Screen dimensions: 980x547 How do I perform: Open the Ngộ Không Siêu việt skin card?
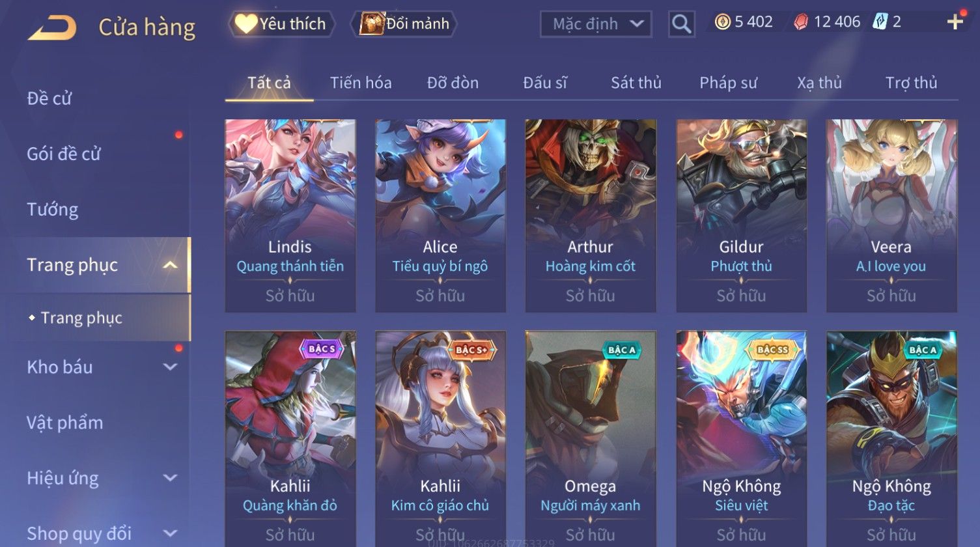[x=742, y=438]
